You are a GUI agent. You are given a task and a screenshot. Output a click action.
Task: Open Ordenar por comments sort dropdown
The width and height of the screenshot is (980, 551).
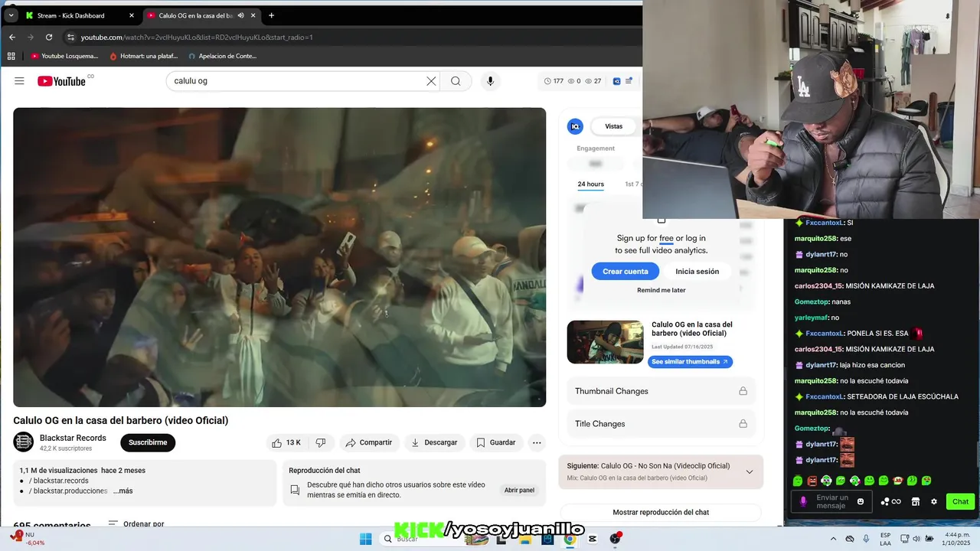136,524
